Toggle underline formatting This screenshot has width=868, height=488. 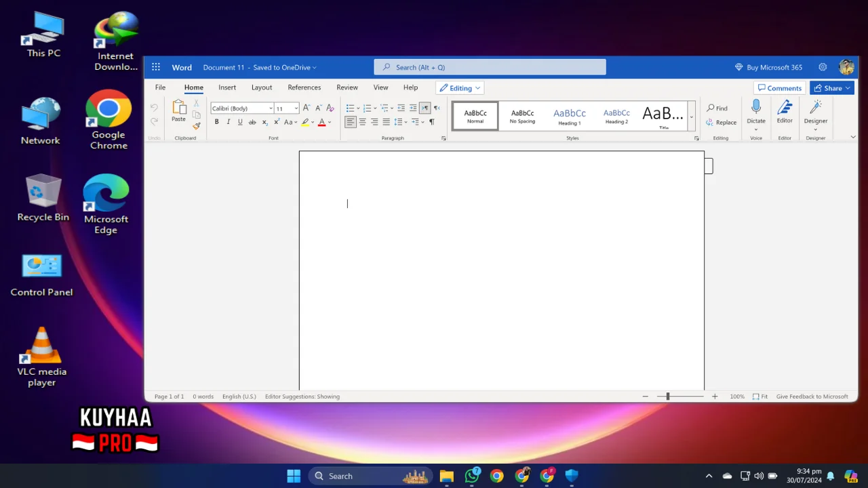pos(240,122)
